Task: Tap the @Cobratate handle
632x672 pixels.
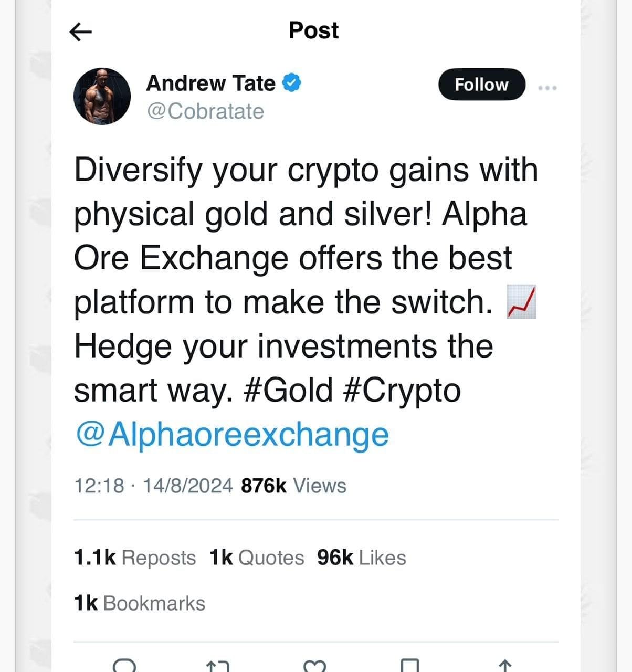Action: point(205,111)
